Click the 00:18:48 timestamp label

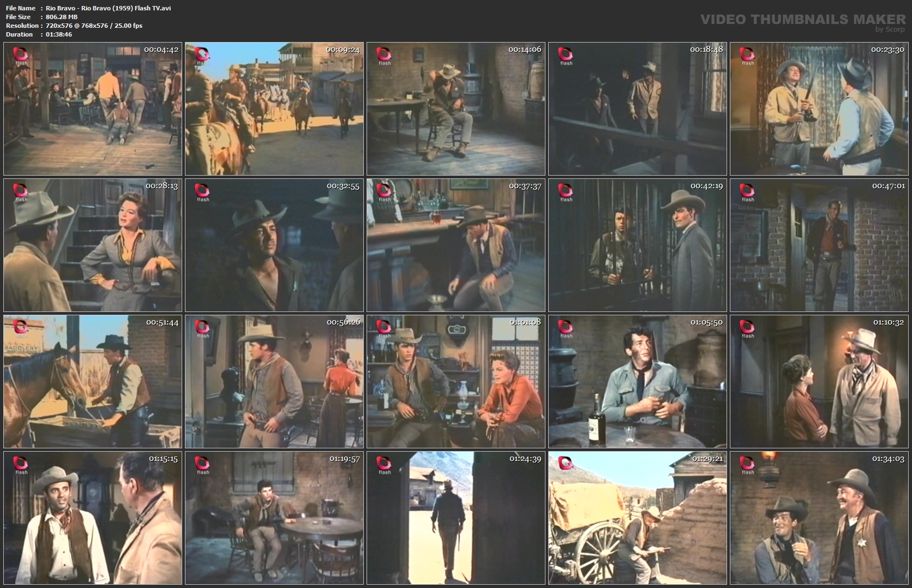click(706, 50)
